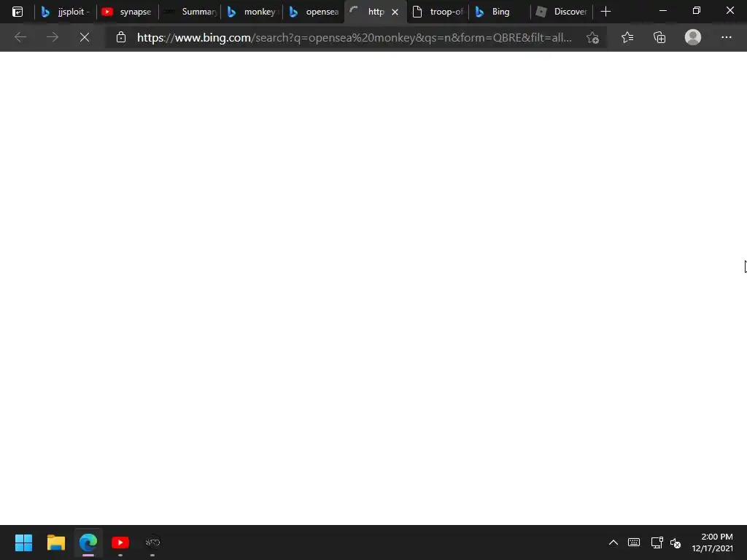
Task: Open the Collections panel
Action: coord(659,37)
